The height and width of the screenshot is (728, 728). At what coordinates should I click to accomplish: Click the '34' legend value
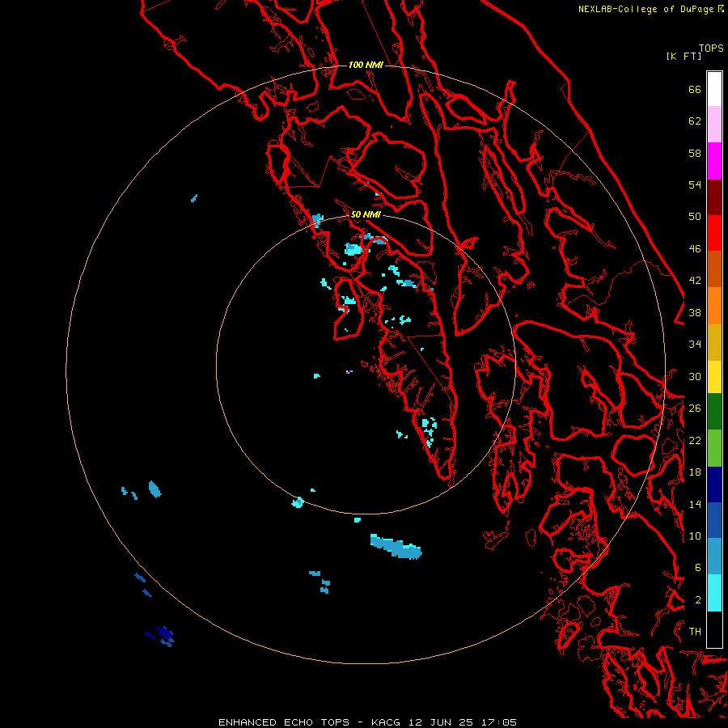coord(695,345)
